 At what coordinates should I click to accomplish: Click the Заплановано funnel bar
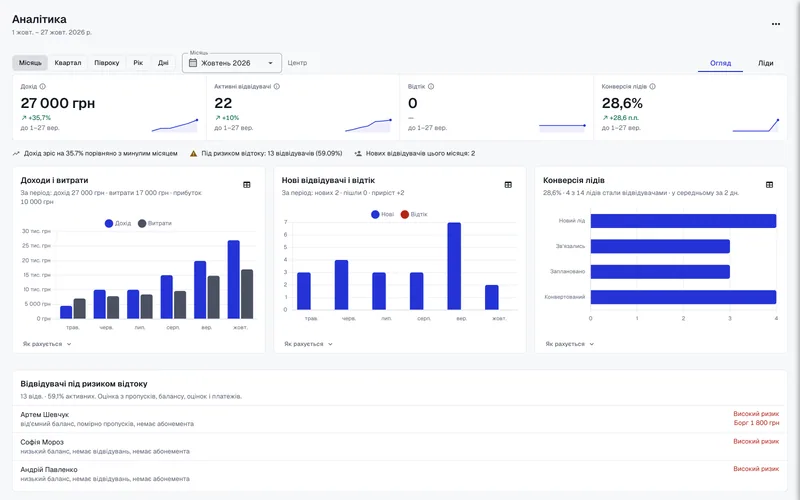click(660, 271)
